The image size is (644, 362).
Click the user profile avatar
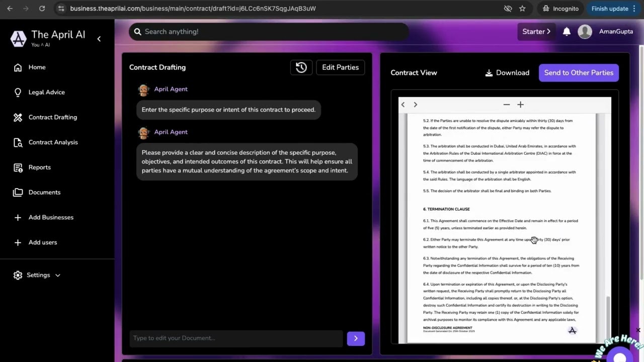coord(585,32)
